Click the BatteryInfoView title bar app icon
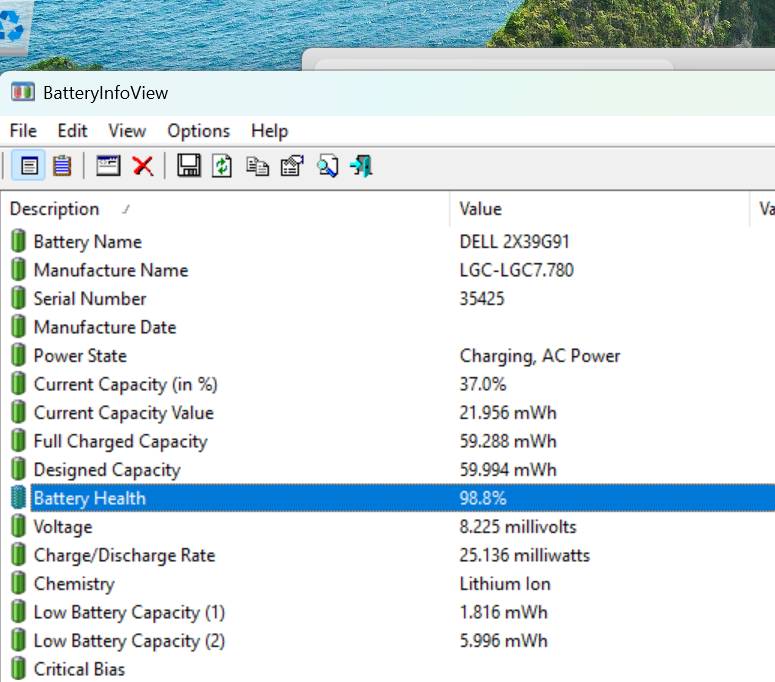The width and height of the screenshot is (775, 682). point(23,92)
